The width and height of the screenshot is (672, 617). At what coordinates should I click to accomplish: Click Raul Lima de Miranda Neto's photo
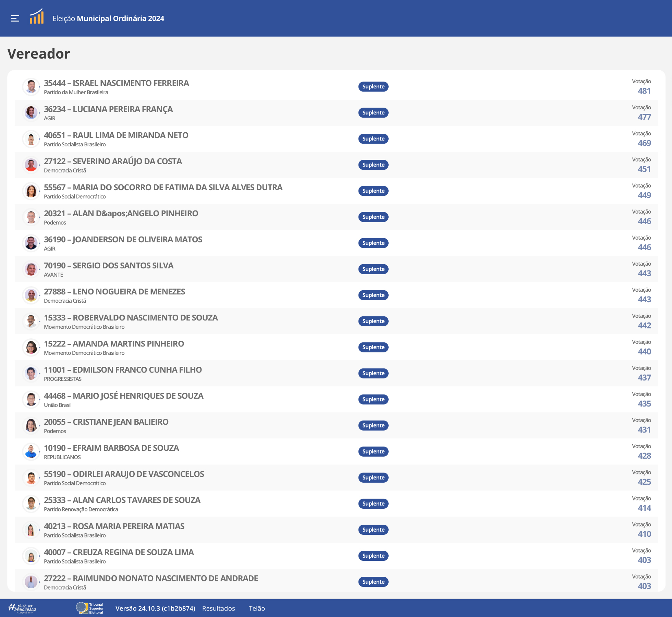(31, 139)
